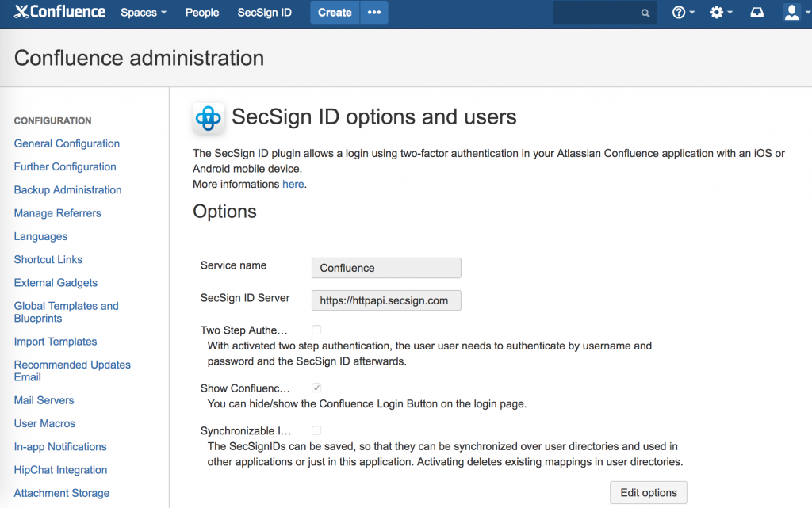Open the Spaces dropdown menu
Image resolution: width=812 pixels, height=508 pixels.
pos(143,13)
